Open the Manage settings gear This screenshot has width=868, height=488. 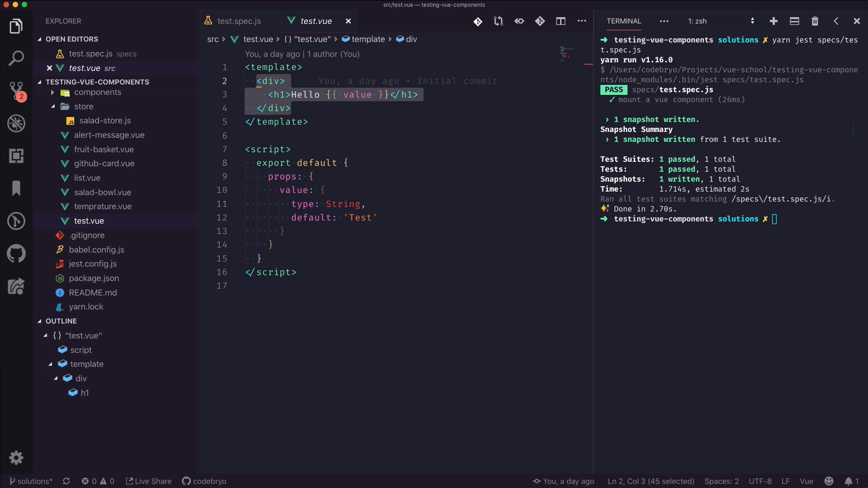tap(16, 458)
